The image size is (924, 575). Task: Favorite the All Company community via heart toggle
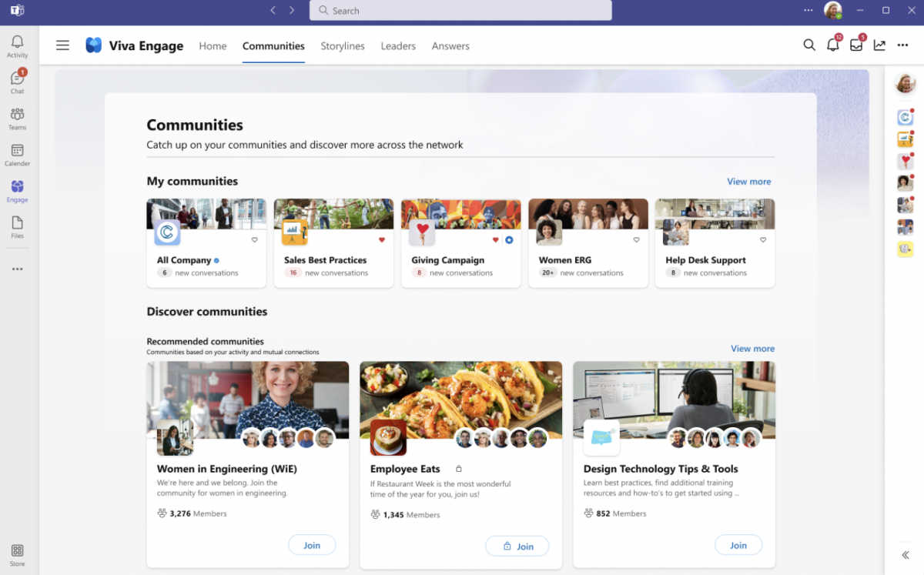click(x=254, y=239)
